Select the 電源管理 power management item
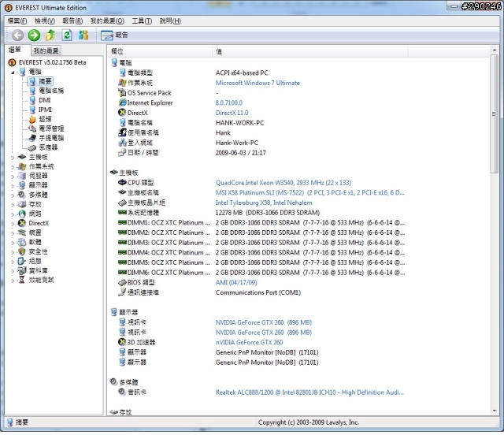Screen dimensions: 504x435 [x=51, y=128]
